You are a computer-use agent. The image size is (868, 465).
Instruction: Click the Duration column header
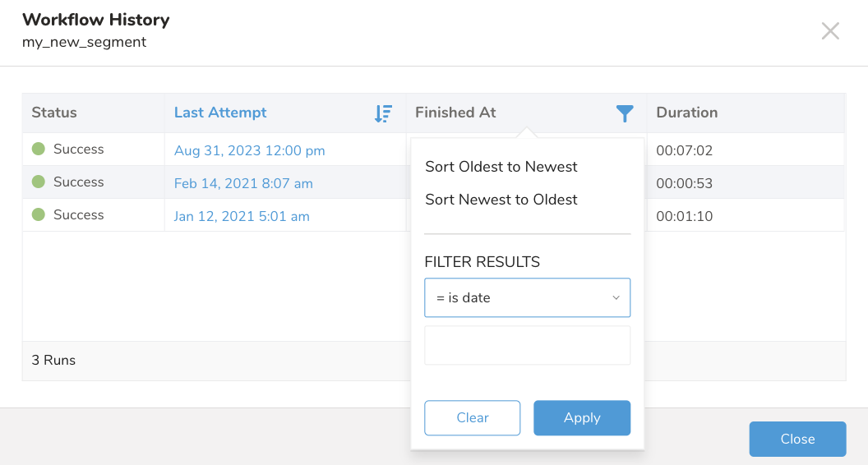pyautogui.click(x=687, y=113)
